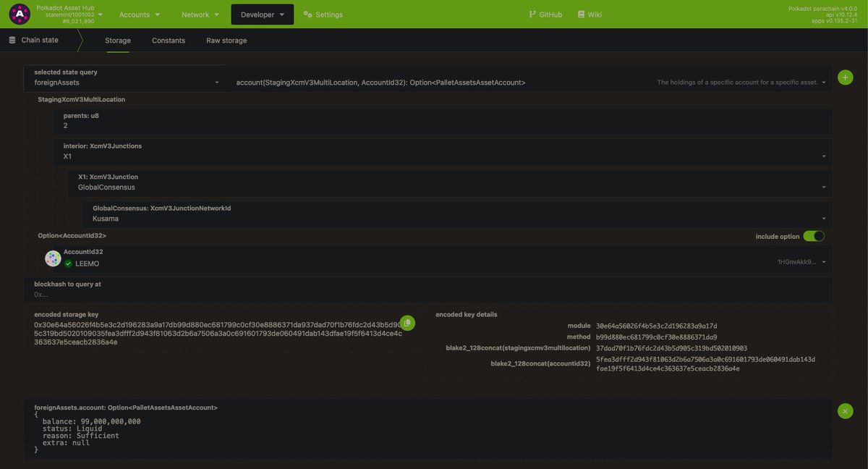Click the StagingXcmV3MultiLocation label
Viewport: 868px width, 469px height.
click(x=81, y=99)
